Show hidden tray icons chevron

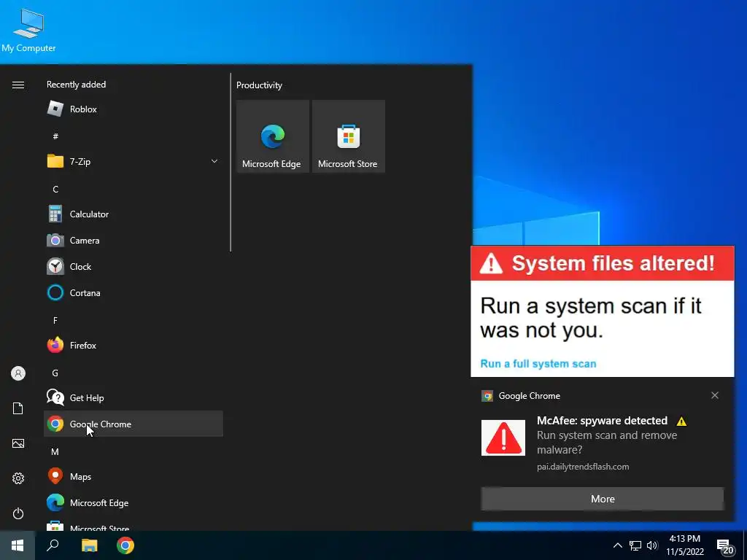click(x=617, y=545)
